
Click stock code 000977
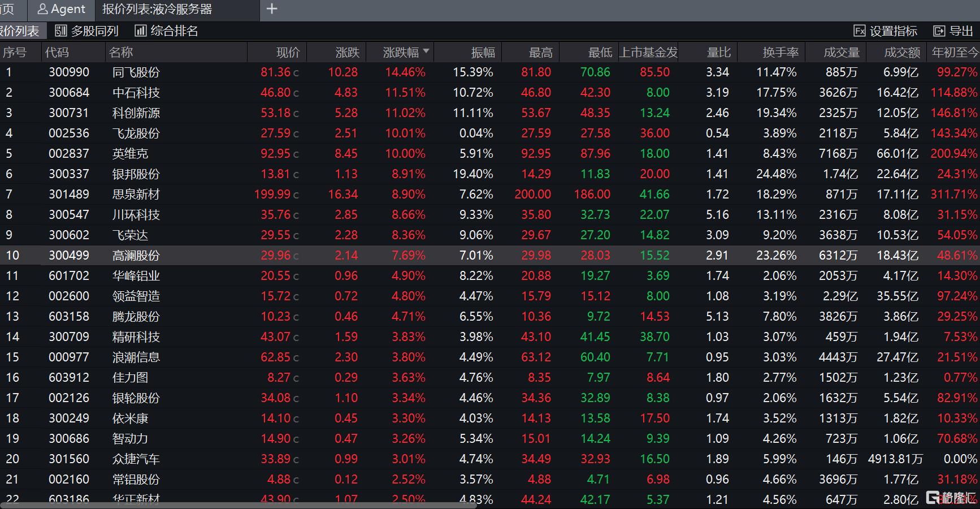tap(69, 357)
